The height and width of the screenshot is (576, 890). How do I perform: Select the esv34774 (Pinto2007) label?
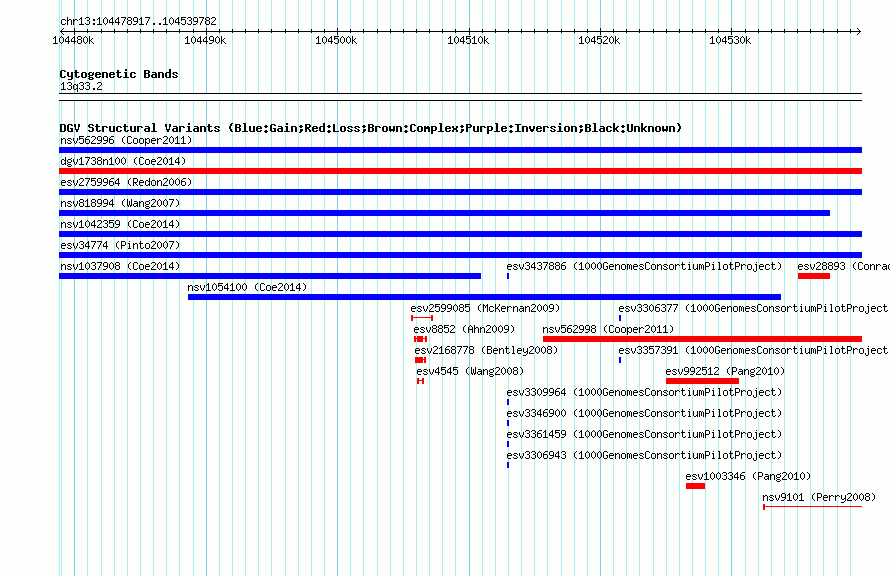[x=120, y=245]
